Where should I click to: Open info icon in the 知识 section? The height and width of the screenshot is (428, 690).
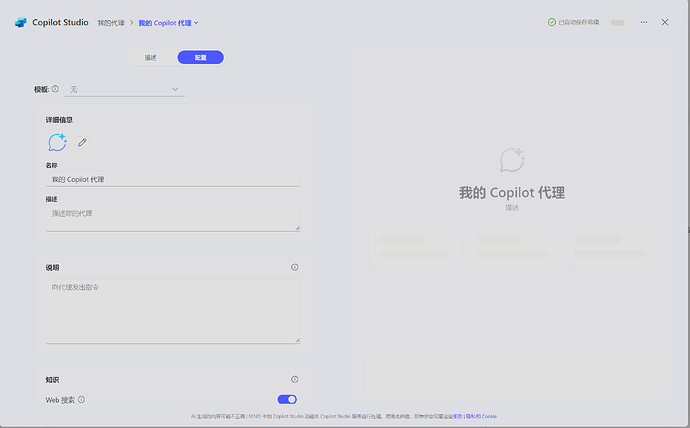[x=294, y=379]
